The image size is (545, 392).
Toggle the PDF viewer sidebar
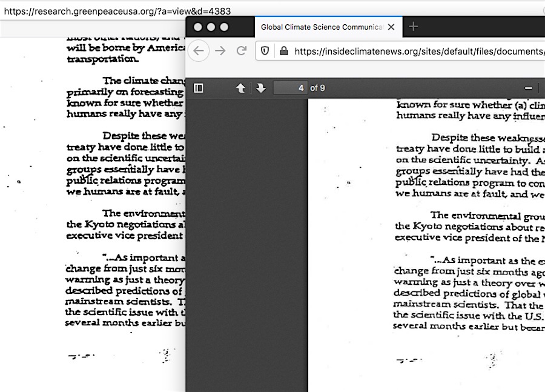pyautogui.click(x=198, y=88)
